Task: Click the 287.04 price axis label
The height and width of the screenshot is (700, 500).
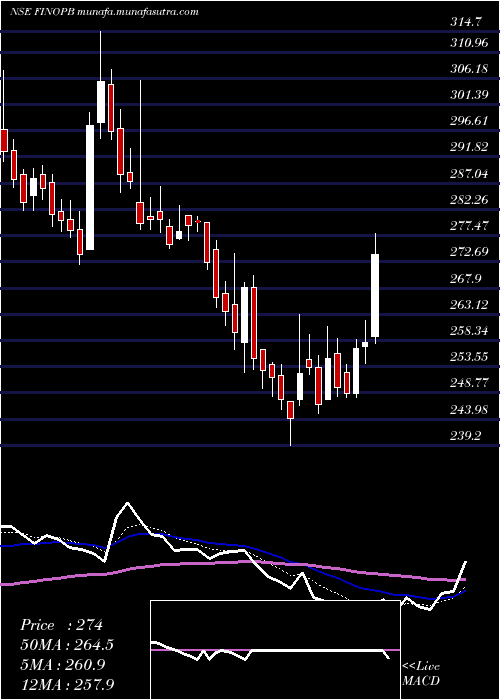Action: point(471,174)
